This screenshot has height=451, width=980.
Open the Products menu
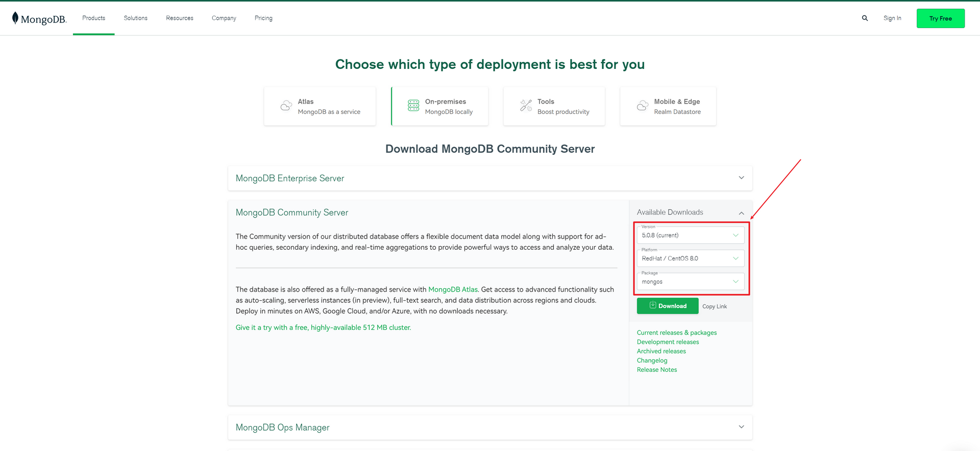[x=93, y=18]
